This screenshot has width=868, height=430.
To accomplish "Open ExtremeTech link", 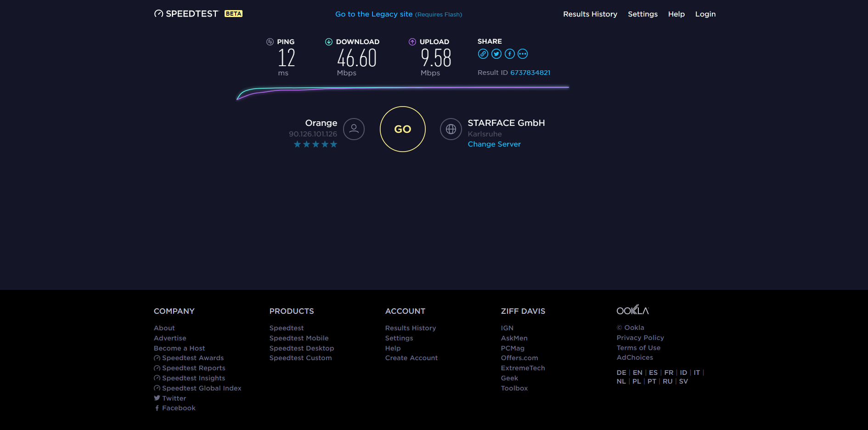I will [523, 368].
